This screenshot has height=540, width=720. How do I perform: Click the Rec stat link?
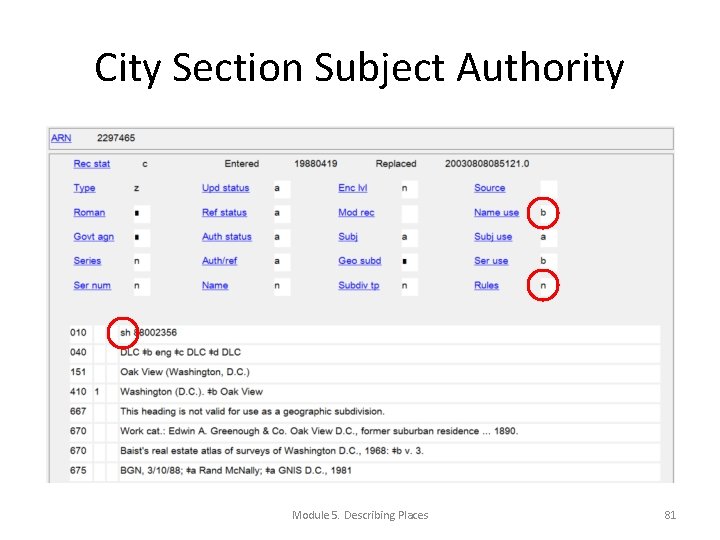pos(92,164)
